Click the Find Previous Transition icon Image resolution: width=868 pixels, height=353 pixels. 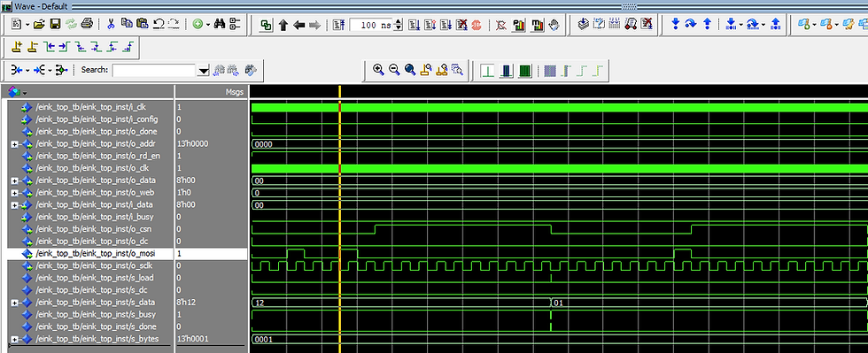point(50,48)
